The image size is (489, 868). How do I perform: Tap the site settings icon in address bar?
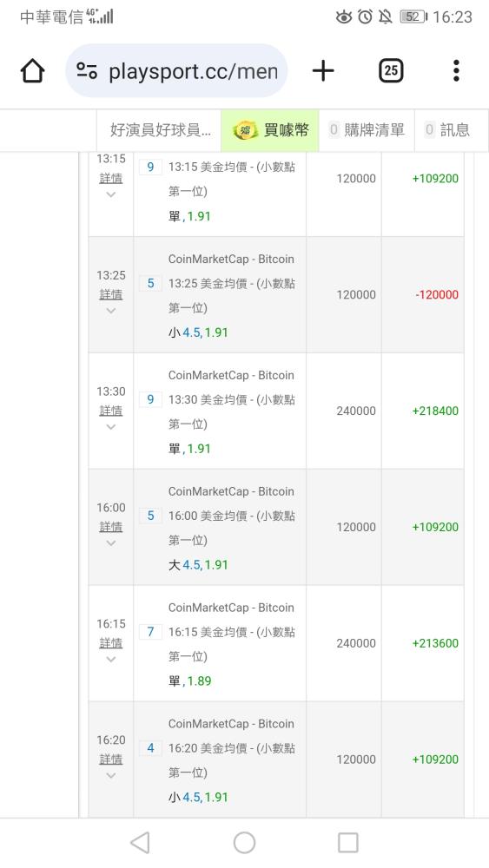[x=87, y=71]
